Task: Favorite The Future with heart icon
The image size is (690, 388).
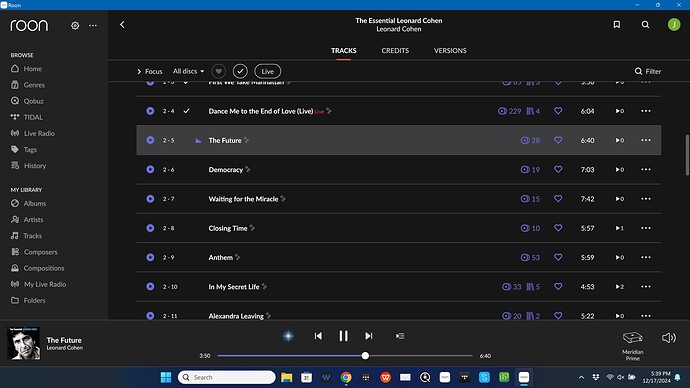Action: point(558,140)
